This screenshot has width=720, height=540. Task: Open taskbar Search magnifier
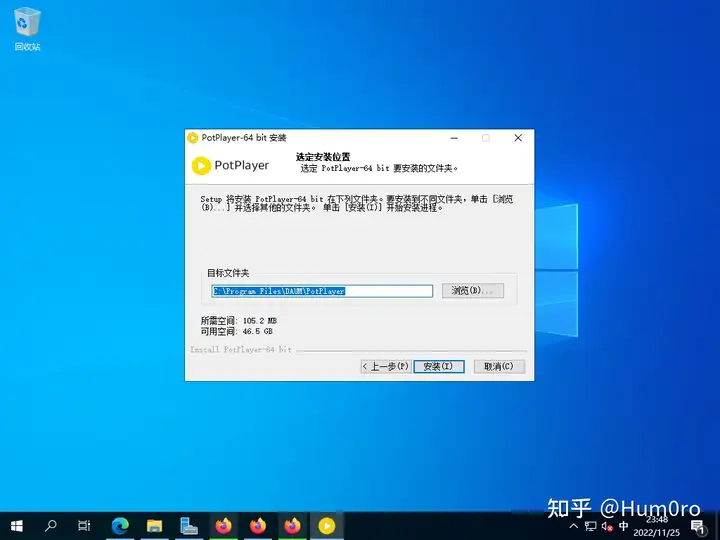51,526
